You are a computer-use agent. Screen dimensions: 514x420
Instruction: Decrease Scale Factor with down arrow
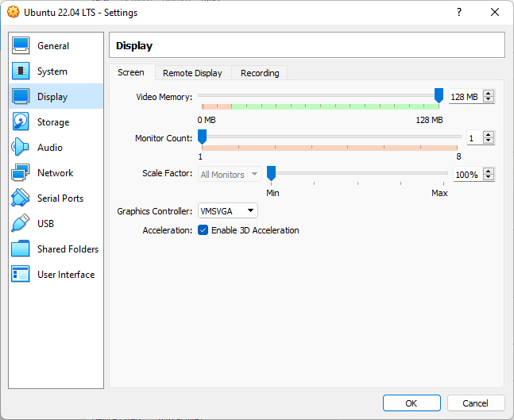pos(489,178)
